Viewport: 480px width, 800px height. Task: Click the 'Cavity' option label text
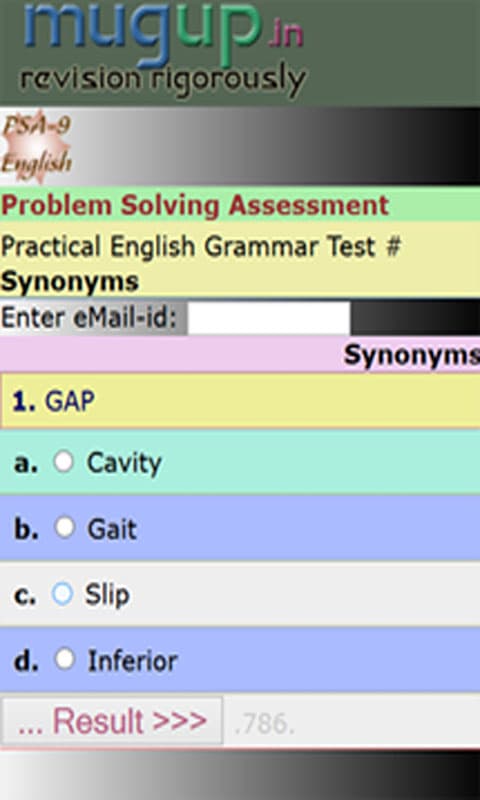[124, 463]
